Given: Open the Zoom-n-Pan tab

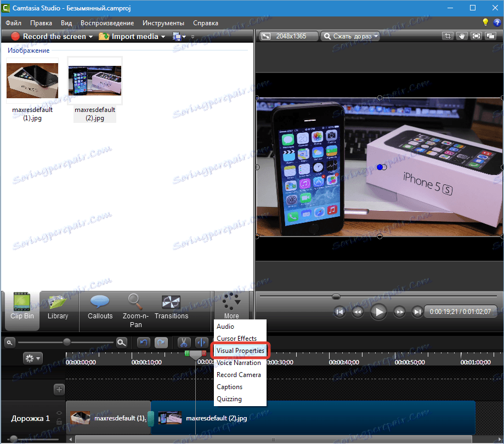Looking at the screenshot, I should [x=135, y=311].
